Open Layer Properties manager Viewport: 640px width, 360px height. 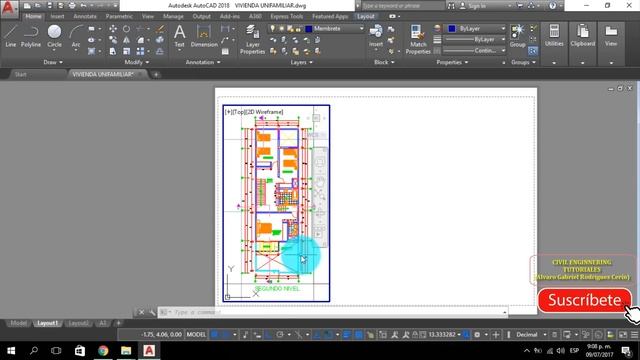pyautogui.click(x=252, y=40)
